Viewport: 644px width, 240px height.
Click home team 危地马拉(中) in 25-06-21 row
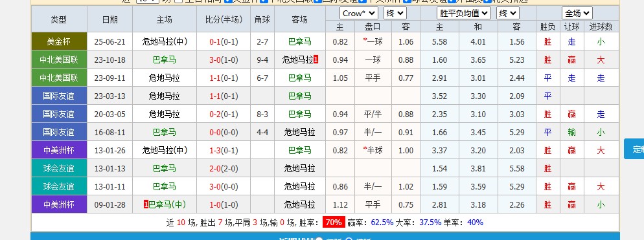(x=165, y=42)
